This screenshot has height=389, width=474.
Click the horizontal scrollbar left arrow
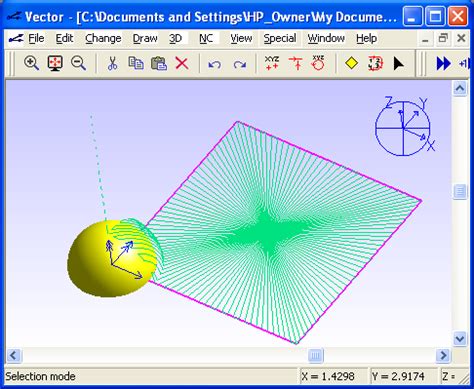[13, 355]
